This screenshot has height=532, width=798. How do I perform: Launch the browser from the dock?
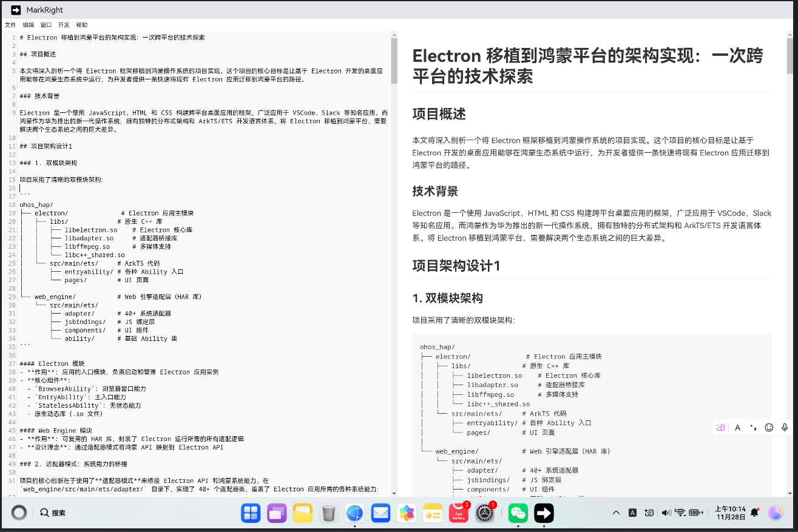[x=354, y=513]
